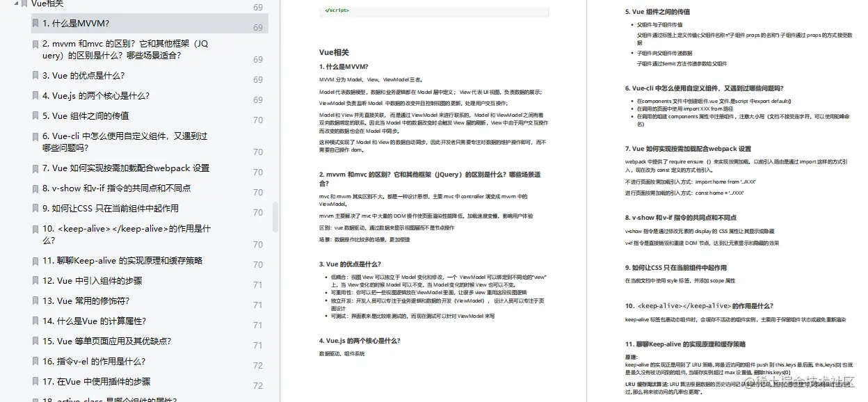The height and width of the screenshot is (402, 868).
Task: Click the Vue相关 heading on the middle page
Action: [x=334, y=52]
